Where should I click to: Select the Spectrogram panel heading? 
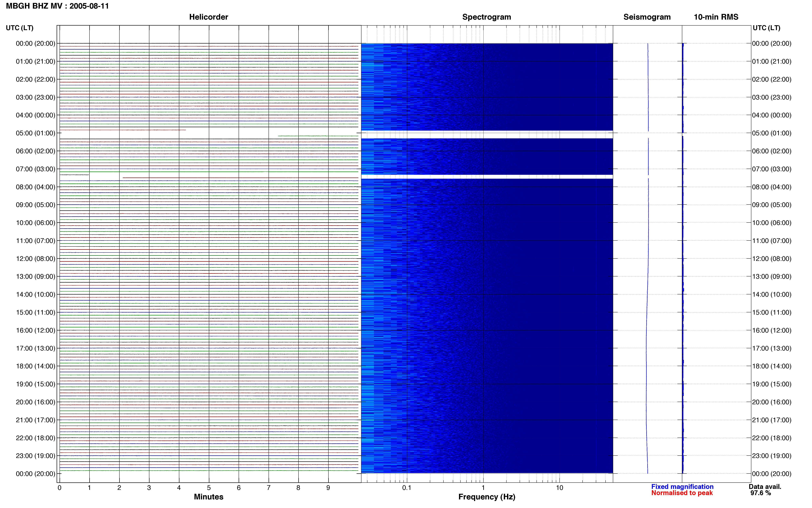point(487,17)
